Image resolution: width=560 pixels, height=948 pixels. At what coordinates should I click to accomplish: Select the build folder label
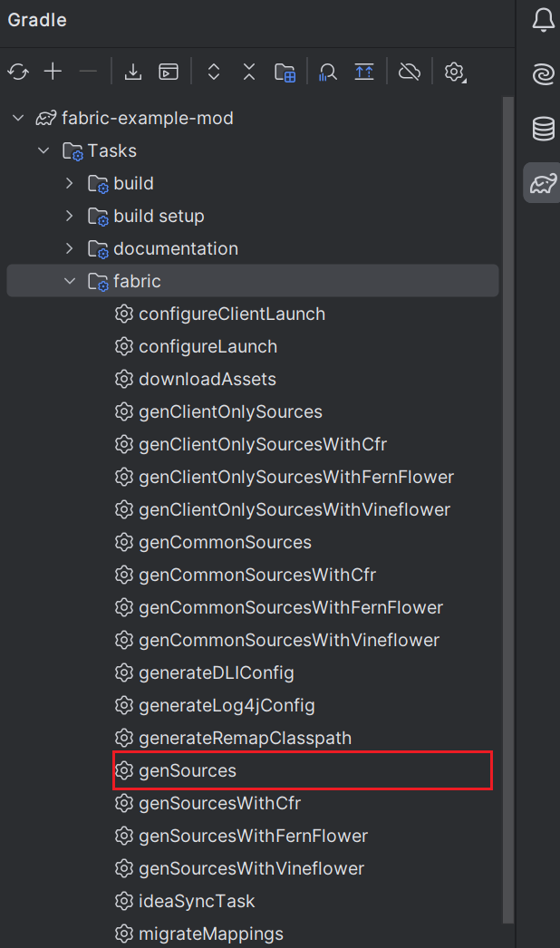tap(133, 183)
